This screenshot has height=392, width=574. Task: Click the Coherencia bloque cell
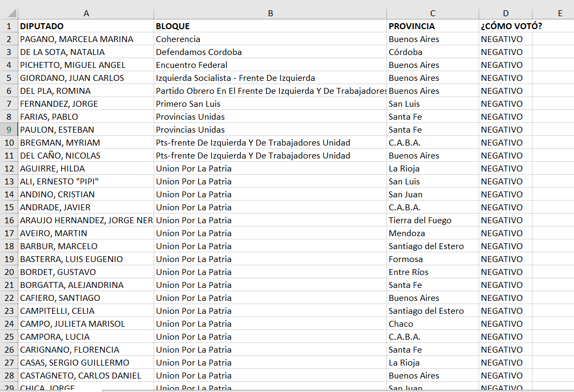(x=270, y=39)
